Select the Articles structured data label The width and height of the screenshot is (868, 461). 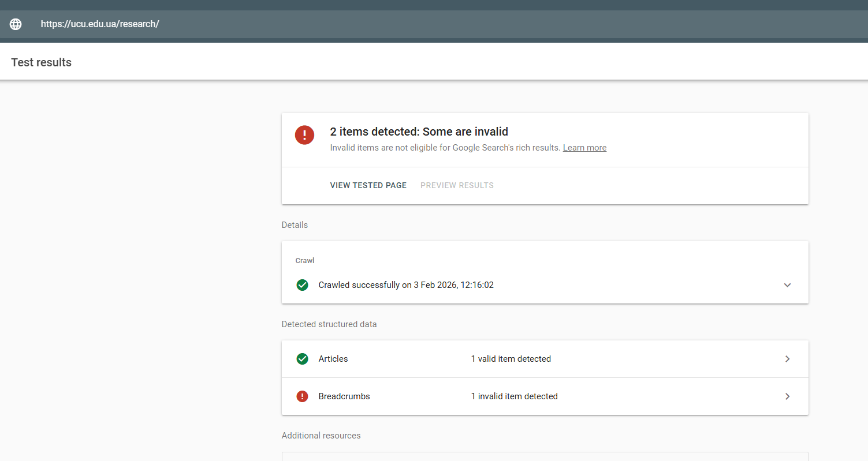(333, 359)
